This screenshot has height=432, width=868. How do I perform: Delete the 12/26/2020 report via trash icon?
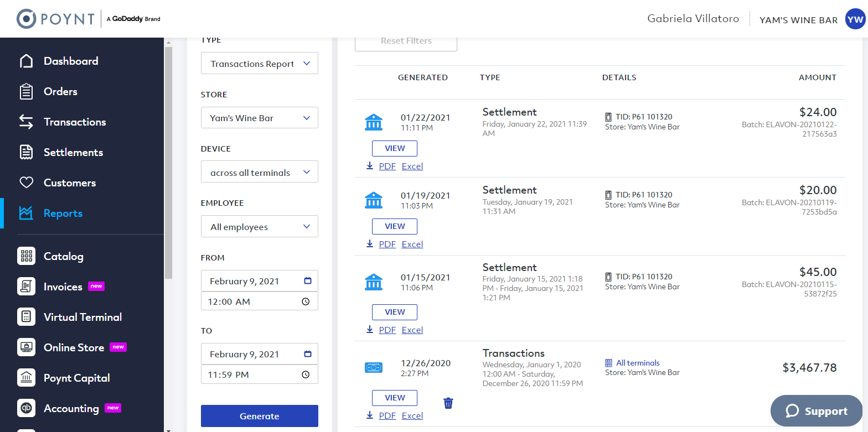point(448,403)
